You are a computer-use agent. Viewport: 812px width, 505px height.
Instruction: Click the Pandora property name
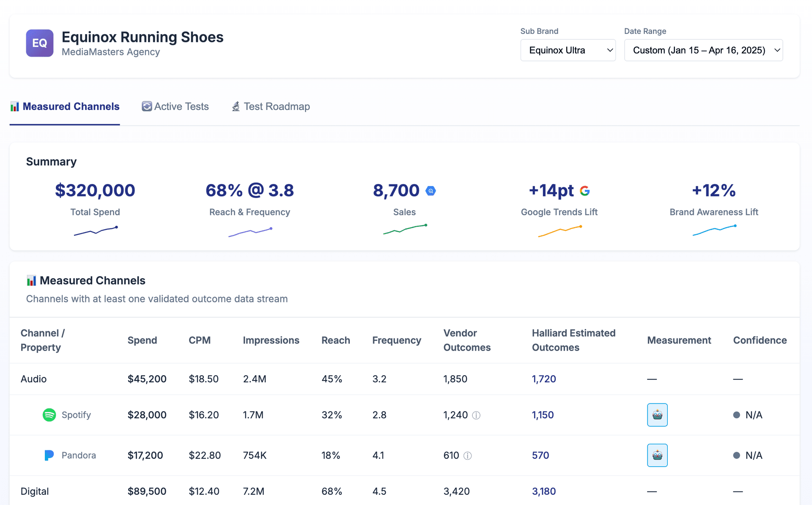pos(79,456)
